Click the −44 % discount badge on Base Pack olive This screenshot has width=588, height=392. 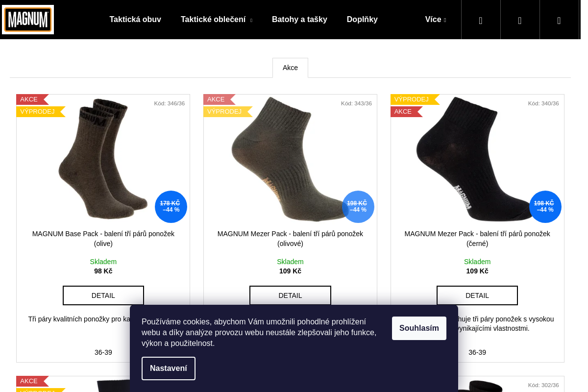tap(171, 207)
